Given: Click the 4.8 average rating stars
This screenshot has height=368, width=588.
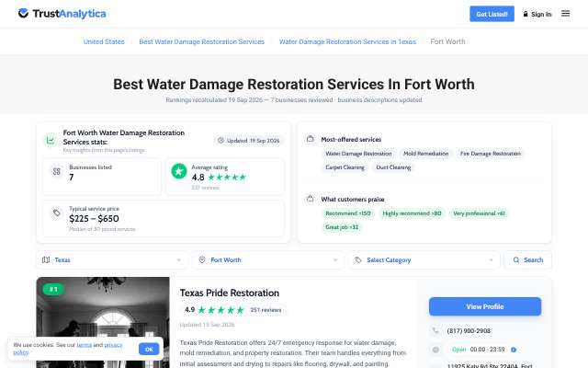Looking at the screenshot, I should pyautogui.click(x=227, y=178).
